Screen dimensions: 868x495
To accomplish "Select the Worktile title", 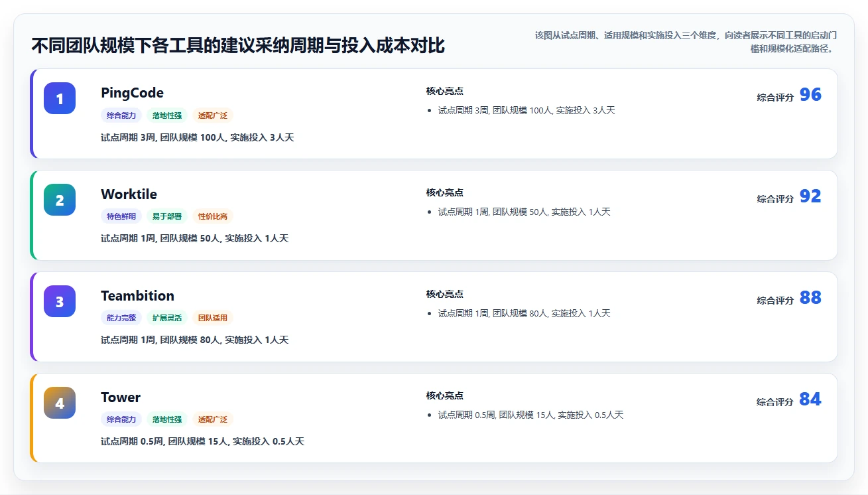I will point(129,194).
